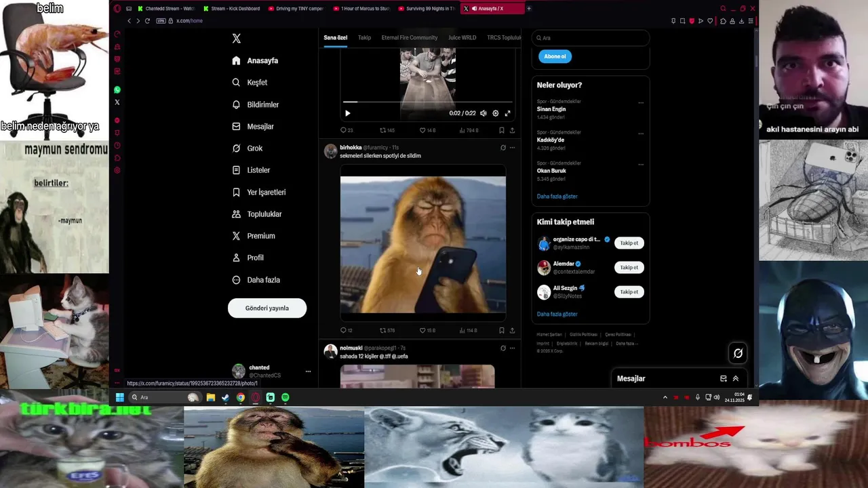This screenshot has width=868, height=488.
Task: Open the Sinan Engin trending topic
Action: 551,109
